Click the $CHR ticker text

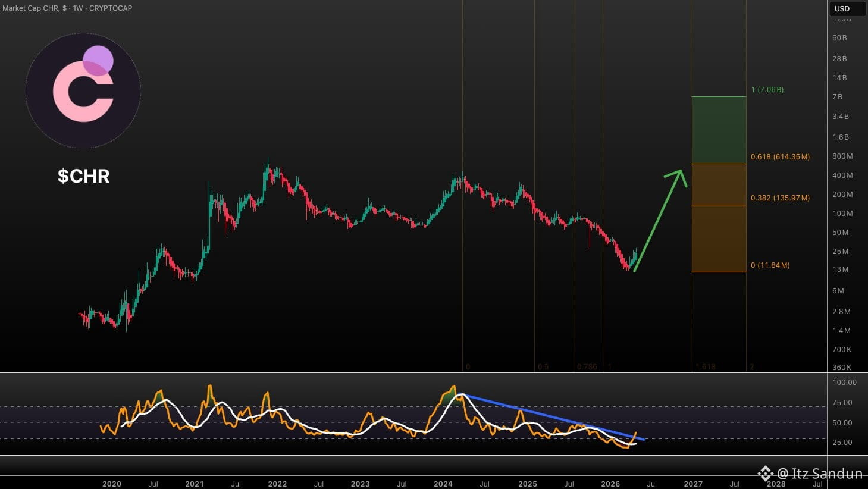pyautogui.click(x=83, y=176)
